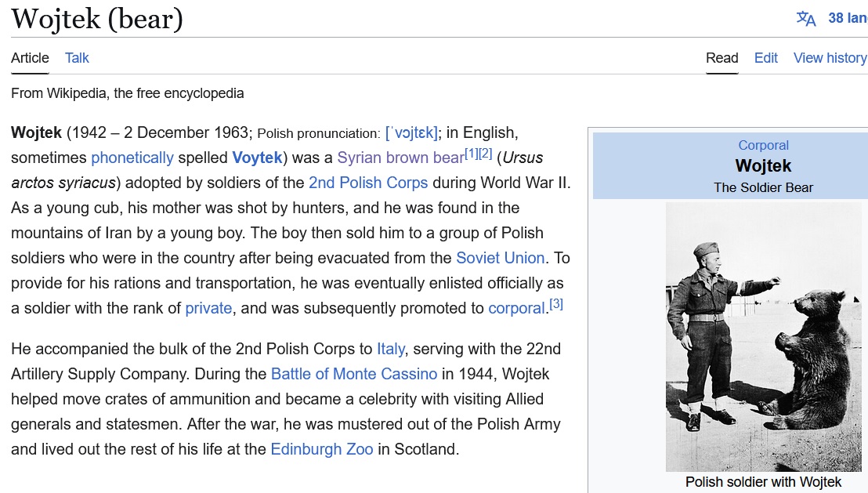868x493 pixels.
Task: Jump to citation reference [1]
Action: point(471,154)
